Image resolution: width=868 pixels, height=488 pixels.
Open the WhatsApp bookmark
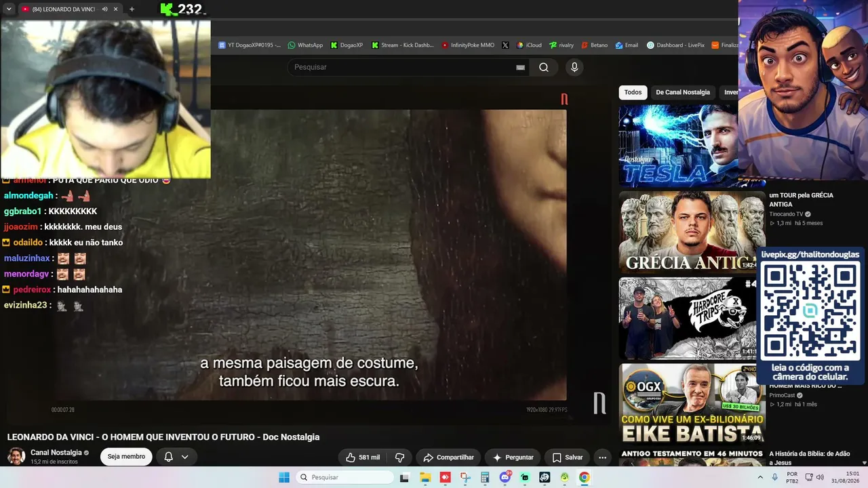[305, 45]
